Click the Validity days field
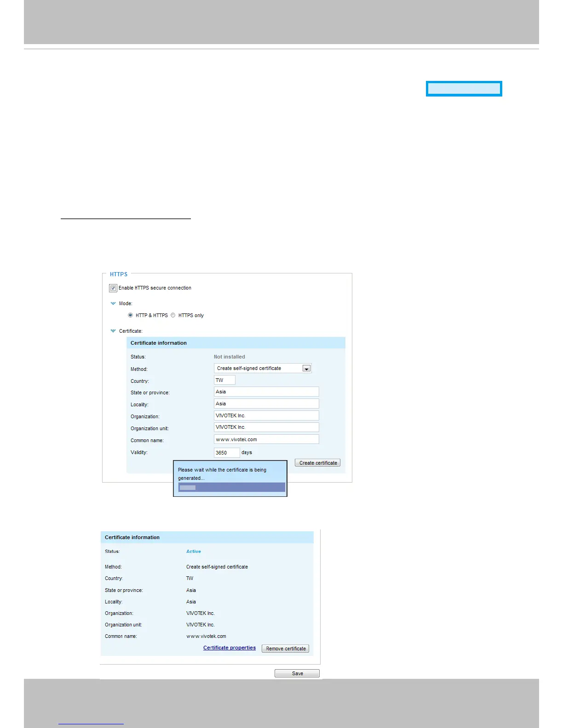This screenshot has width=563, height=728. 227,453
